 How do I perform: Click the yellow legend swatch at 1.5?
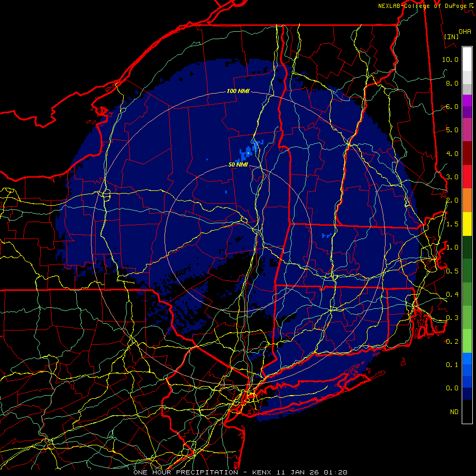click(467, 224)
